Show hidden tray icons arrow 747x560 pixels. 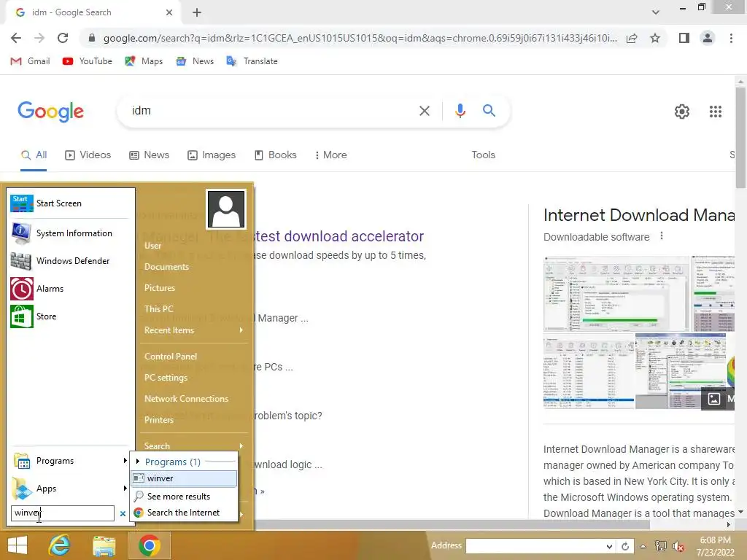tap(643, 546)
